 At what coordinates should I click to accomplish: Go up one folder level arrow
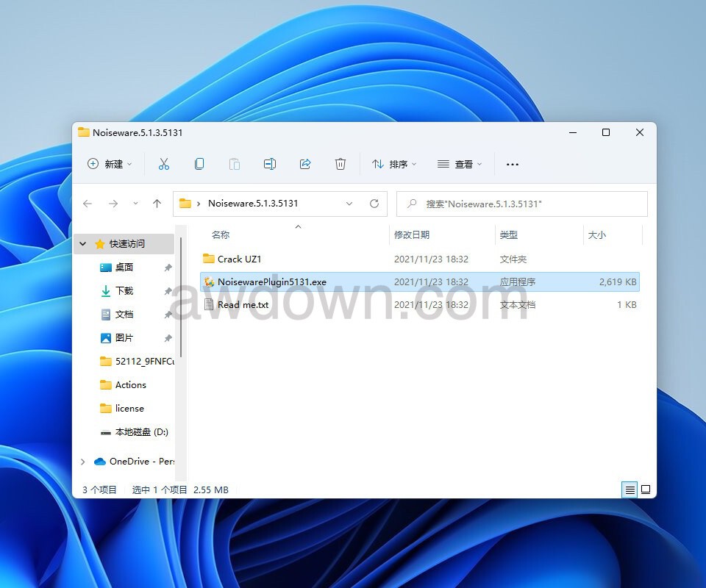click(157, 204)
